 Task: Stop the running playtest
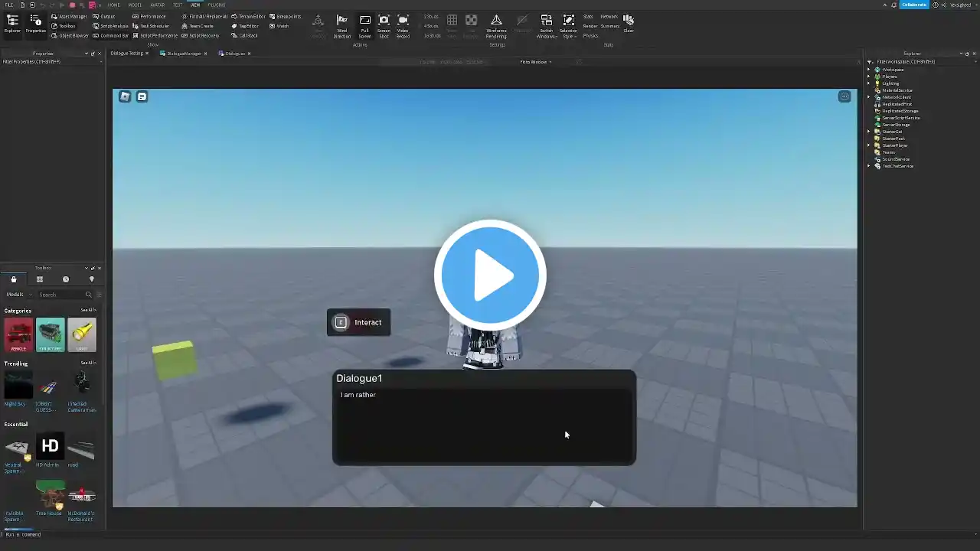(x=72, y=5)
